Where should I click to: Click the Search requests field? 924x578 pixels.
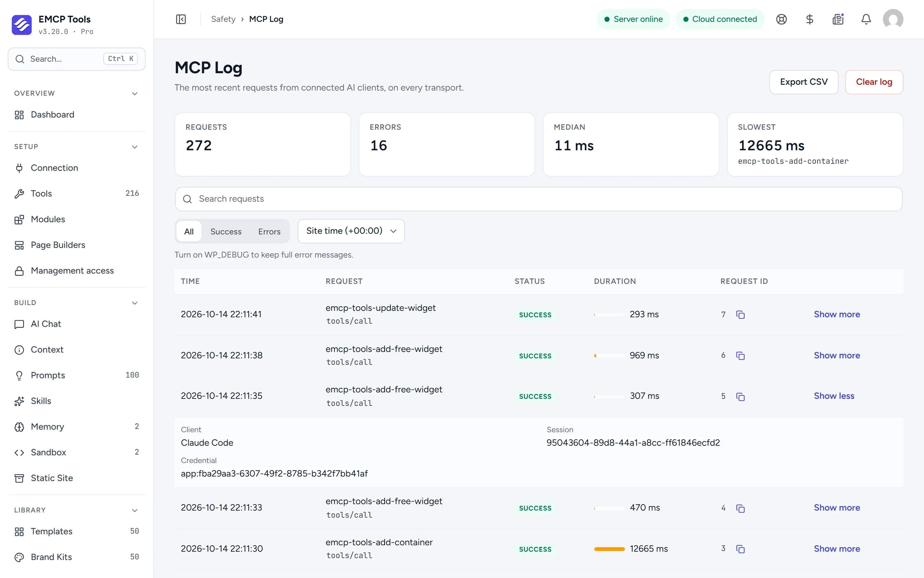pyautogui.click(x=539, y=199)
